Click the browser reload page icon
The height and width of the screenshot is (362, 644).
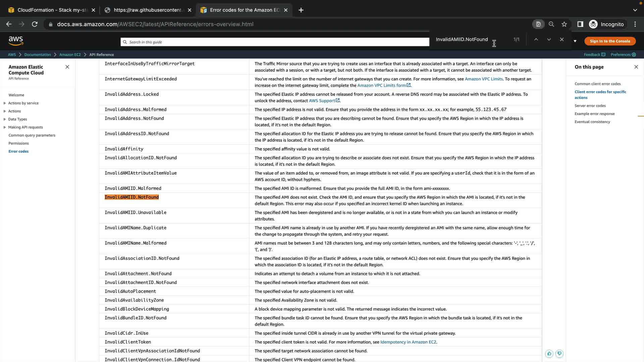35,24
